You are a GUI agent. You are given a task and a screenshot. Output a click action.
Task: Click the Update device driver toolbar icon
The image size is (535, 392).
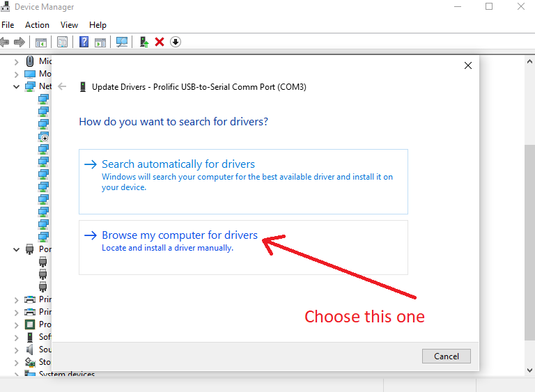(x=144, y=42)
